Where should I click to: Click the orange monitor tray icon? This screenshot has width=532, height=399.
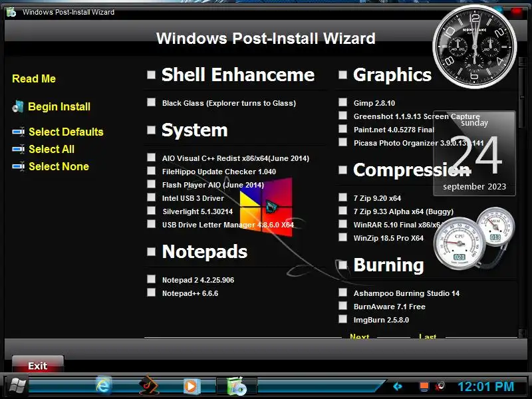pos(424,386)
